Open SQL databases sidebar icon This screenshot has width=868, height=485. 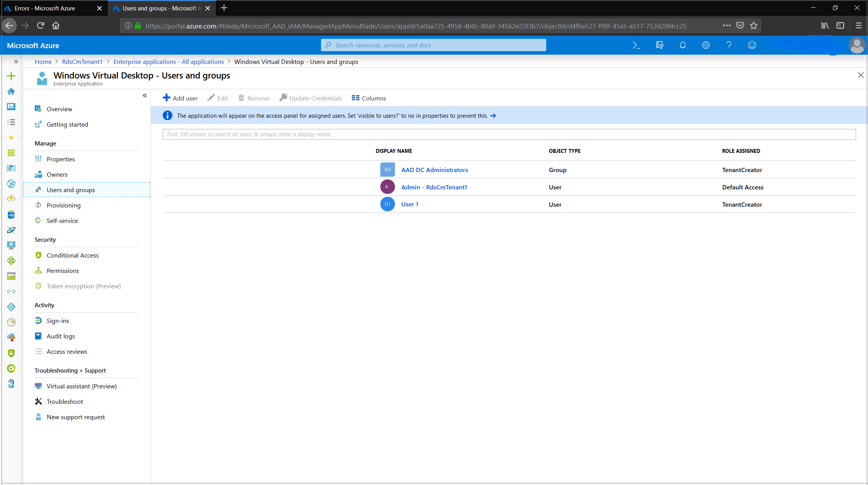[11, 214]
